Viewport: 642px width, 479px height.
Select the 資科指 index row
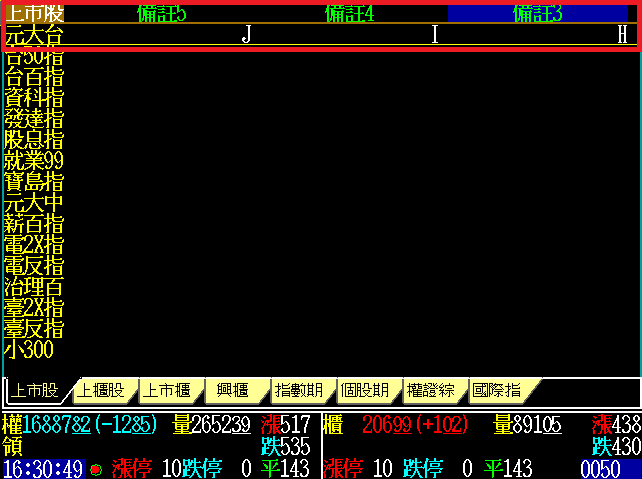(x=34, y=98)
